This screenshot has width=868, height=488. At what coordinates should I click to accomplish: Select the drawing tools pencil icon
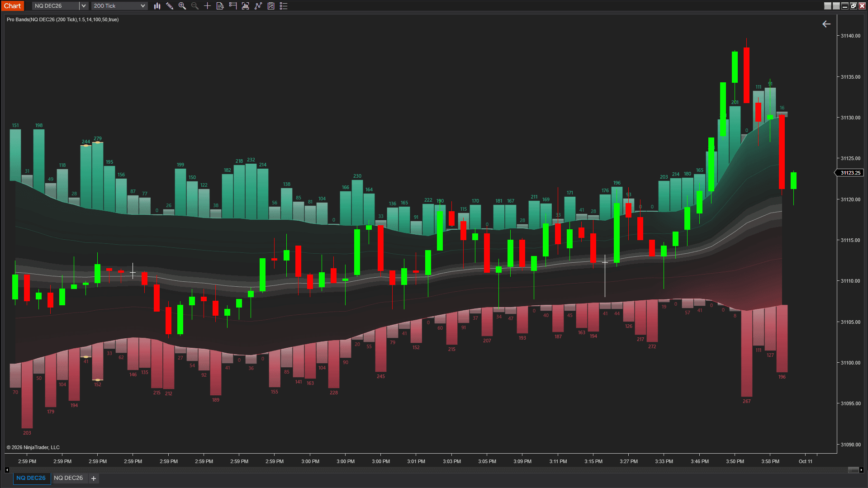pyautogui.click(x=170, y=6)
